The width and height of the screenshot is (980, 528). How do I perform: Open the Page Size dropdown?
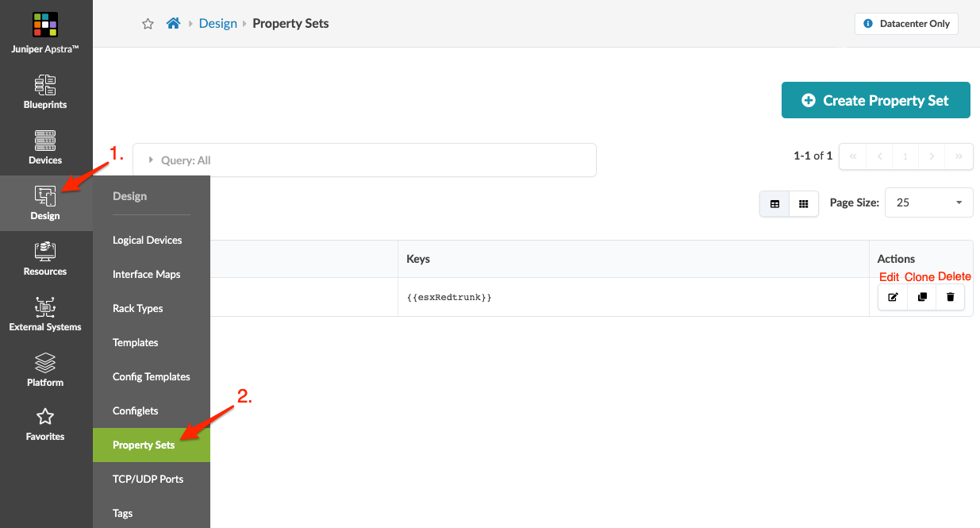(928, 202)
